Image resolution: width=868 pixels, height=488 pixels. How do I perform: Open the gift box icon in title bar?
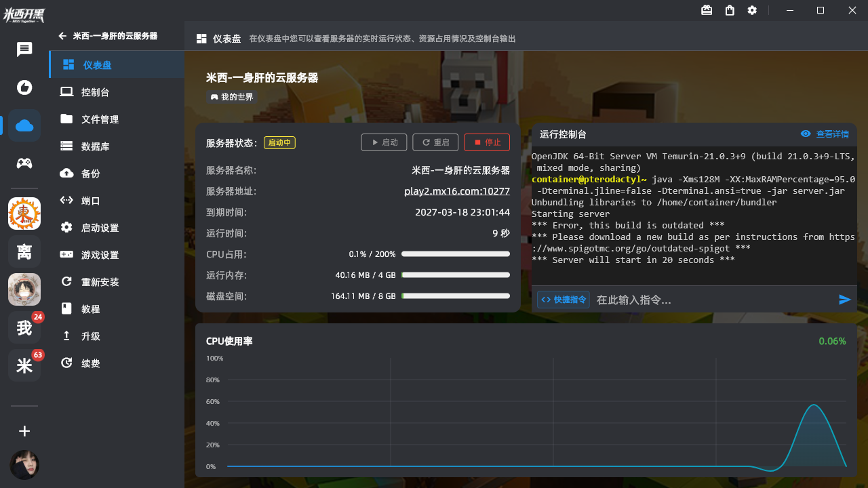coord(707,10)
